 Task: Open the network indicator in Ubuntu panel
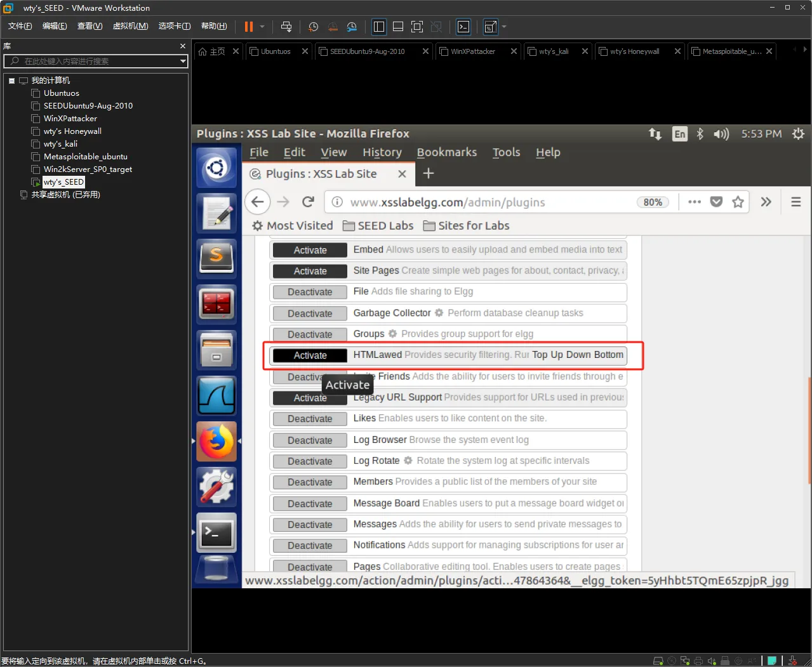(655, 134)
